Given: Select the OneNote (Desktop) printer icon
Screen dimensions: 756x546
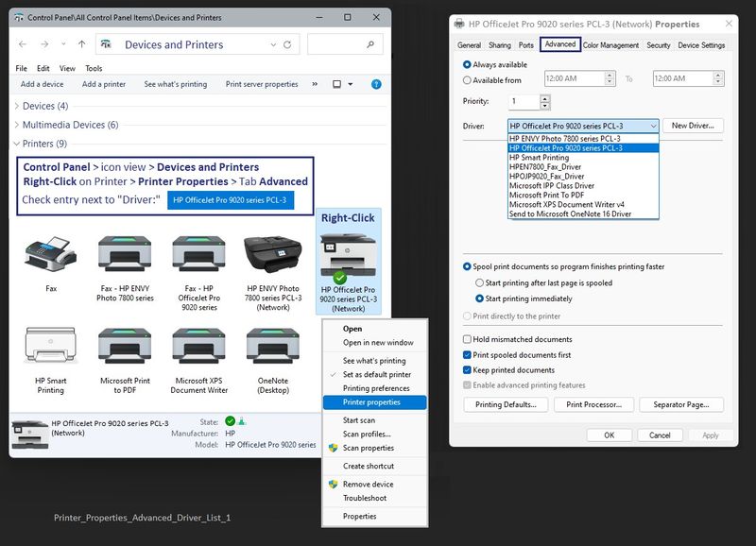Looking at the screenshot, I should pyautogui.click(x=272, y=347).
